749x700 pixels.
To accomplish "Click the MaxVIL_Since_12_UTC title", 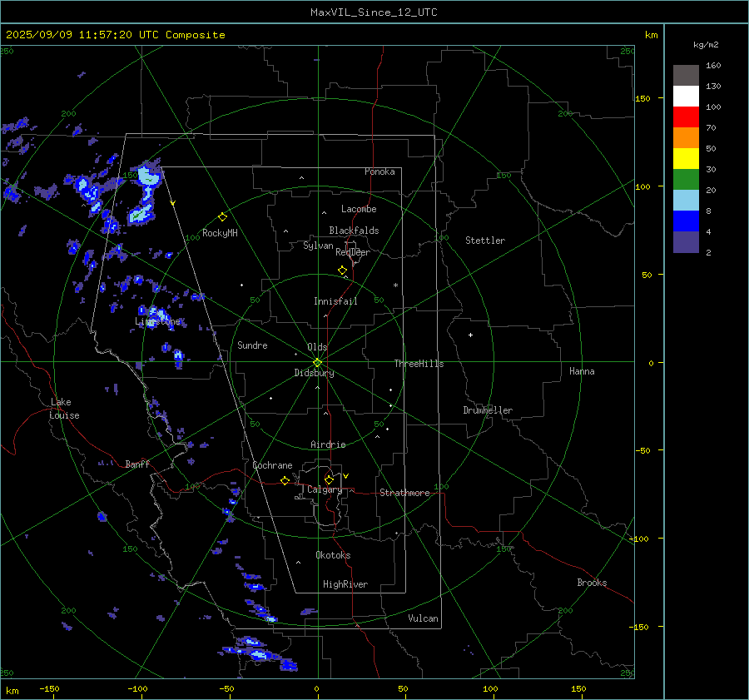I will click(374, 12).
